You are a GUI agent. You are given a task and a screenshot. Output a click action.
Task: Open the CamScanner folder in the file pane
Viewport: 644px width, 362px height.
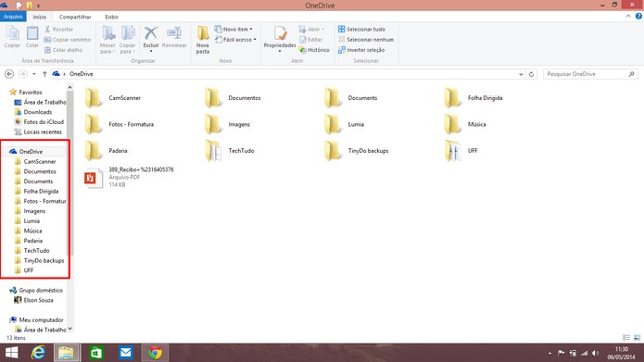pos(113,98)
